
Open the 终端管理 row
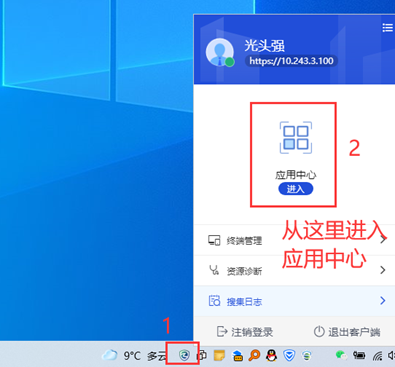coord(294,240)
